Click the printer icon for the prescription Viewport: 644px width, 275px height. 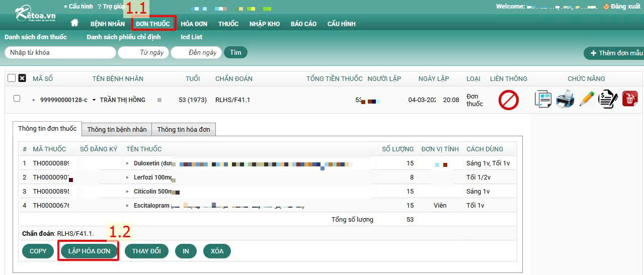[565, 99]
